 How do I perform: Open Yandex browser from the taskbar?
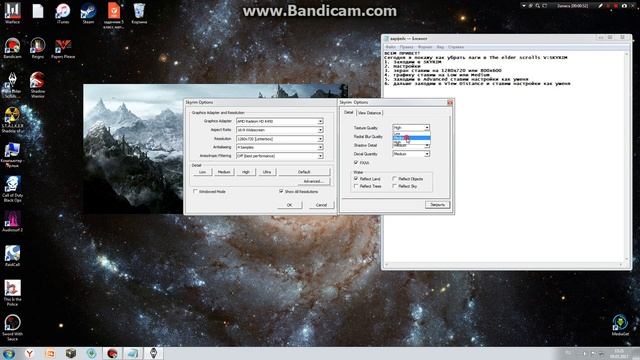[30, 353]
